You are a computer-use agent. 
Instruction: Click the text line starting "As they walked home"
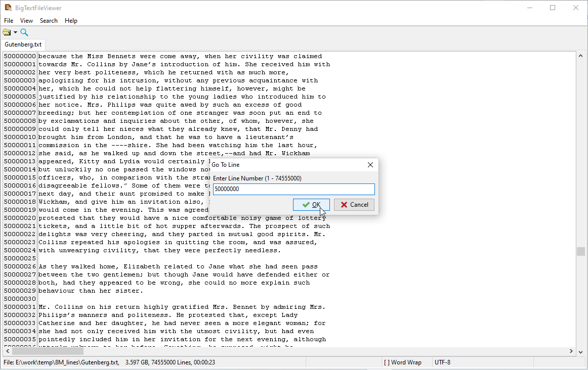click(178, 267)
